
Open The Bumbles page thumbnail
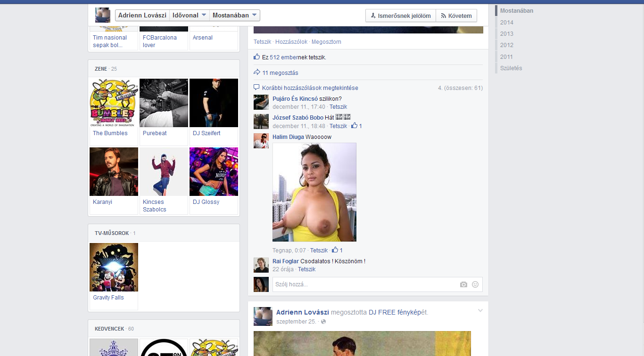click(114, 103)
